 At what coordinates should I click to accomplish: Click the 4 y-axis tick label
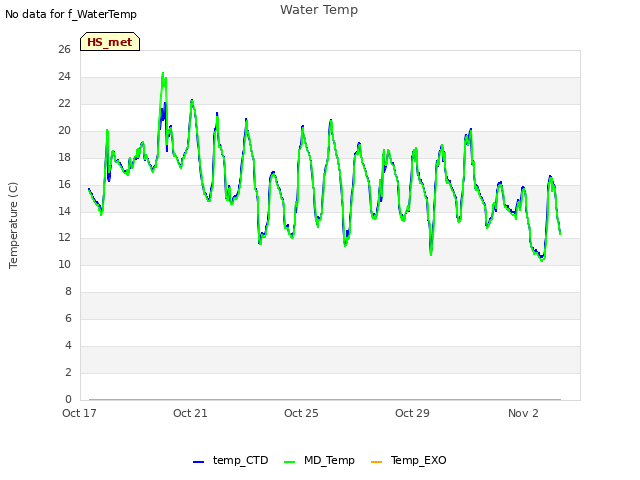pyautogui.click(x=68, y=345)
